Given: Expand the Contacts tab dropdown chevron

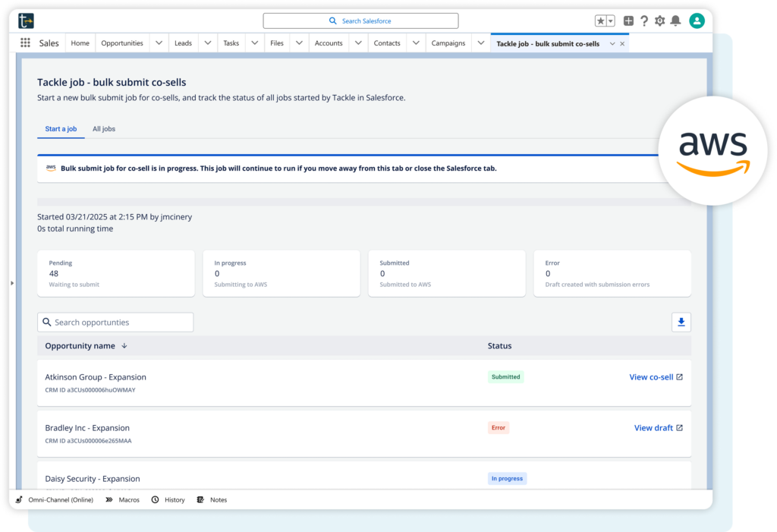Looking at the screenshot, I should (x=416, y=43).
